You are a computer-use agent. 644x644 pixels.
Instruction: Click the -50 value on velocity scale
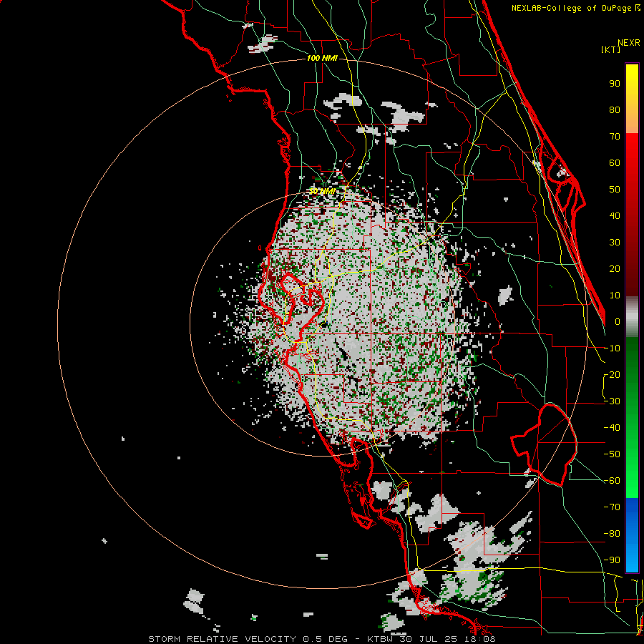[x=612, y=454]
